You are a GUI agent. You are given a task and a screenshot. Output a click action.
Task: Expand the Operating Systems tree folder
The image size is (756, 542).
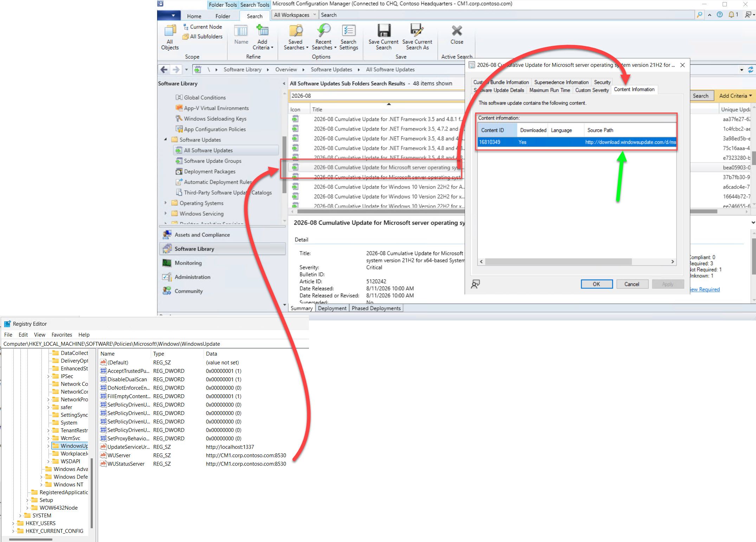[166, 203]
